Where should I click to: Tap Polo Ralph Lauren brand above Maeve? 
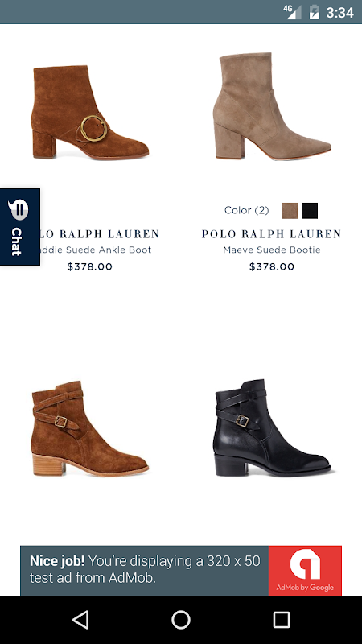tap(272, 234)
